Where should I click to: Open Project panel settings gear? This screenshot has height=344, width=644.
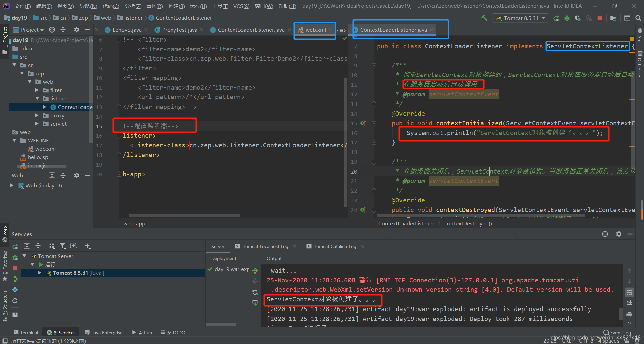(x=77, y=30)
